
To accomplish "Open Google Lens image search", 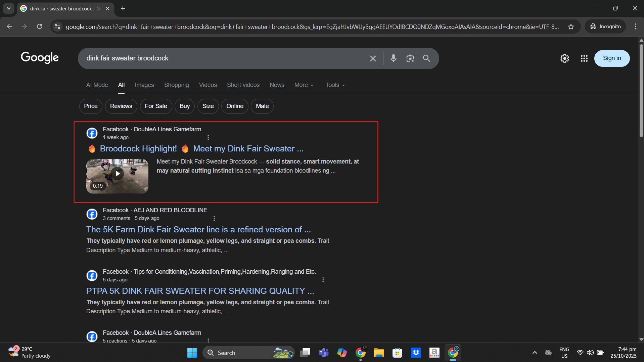I will (410, 58).
